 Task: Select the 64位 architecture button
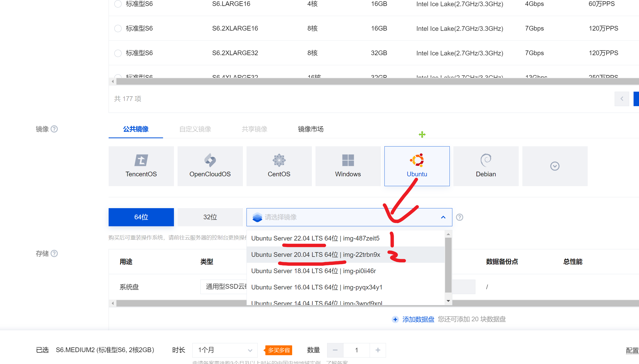pos(141,217)
